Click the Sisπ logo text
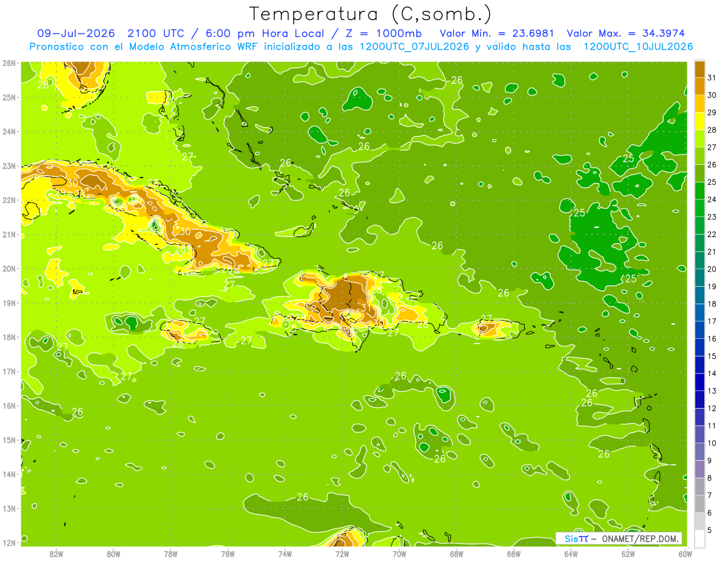 coord(576,538)
